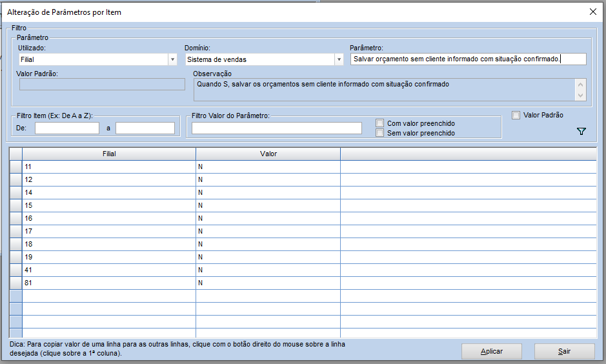Close the Alteração de Parâmetros window
This screenshot has height=364, width=606.
click(592, 12)
